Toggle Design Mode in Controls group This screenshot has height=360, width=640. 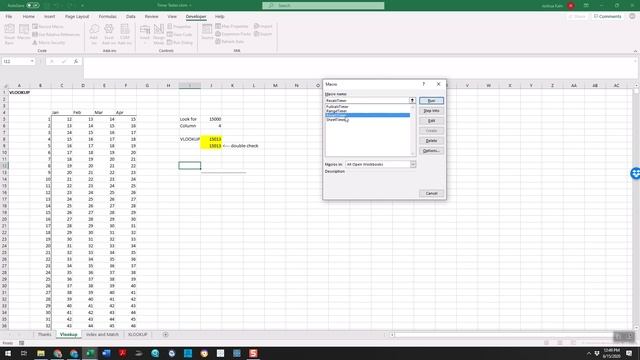(159, 34)
